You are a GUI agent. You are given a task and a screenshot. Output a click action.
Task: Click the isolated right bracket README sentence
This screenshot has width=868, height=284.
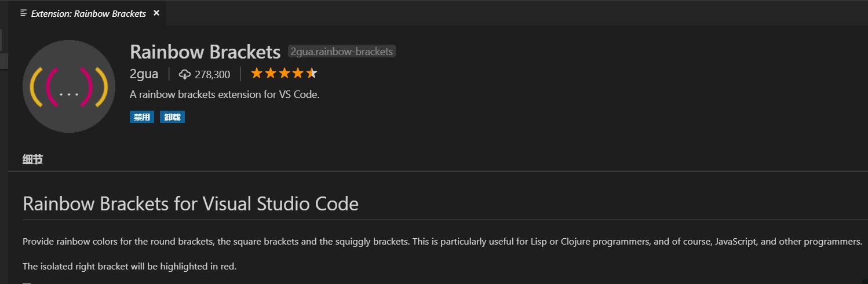[130, 267]
